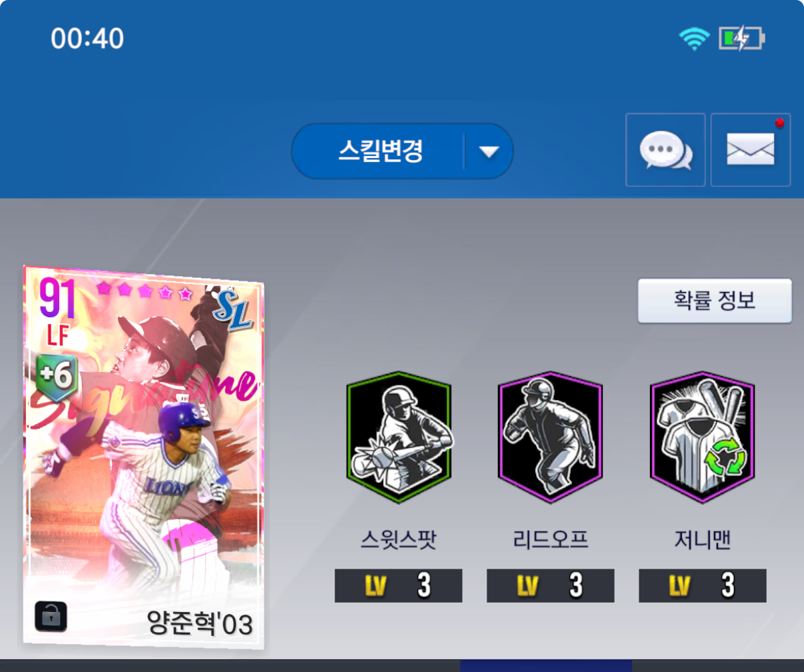Screen dimensions: 804x672
Task: Tap the pink star rating row
Action: click(145, 291)
